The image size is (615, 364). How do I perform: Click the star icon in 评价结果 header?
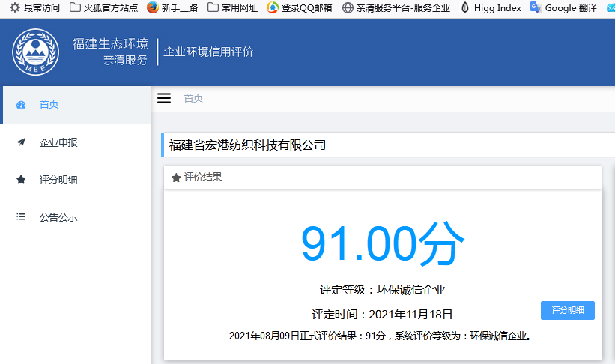pos(176,178)
